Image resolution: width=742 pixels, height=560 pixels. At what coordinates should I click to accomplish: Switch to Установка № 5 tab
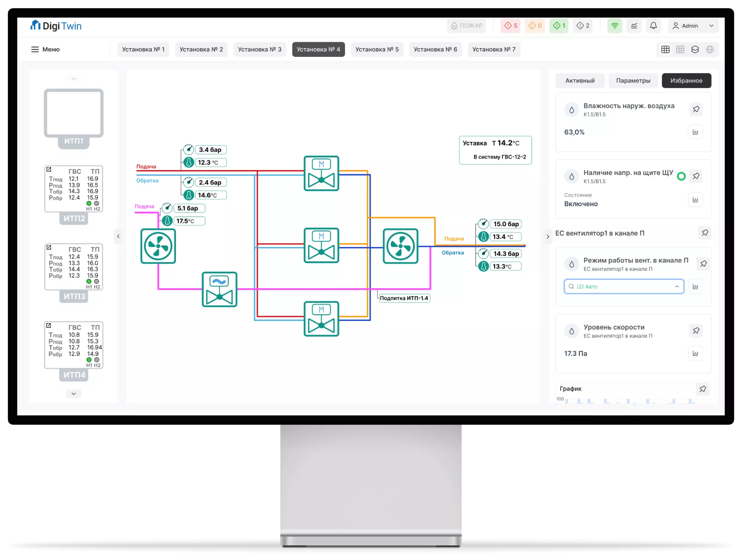click(x=377, y=49)
